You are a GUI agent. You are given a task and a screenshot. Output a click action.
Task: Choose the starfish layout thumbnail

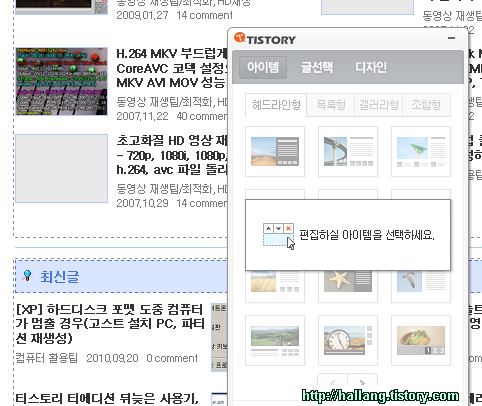tap(348, 286)
